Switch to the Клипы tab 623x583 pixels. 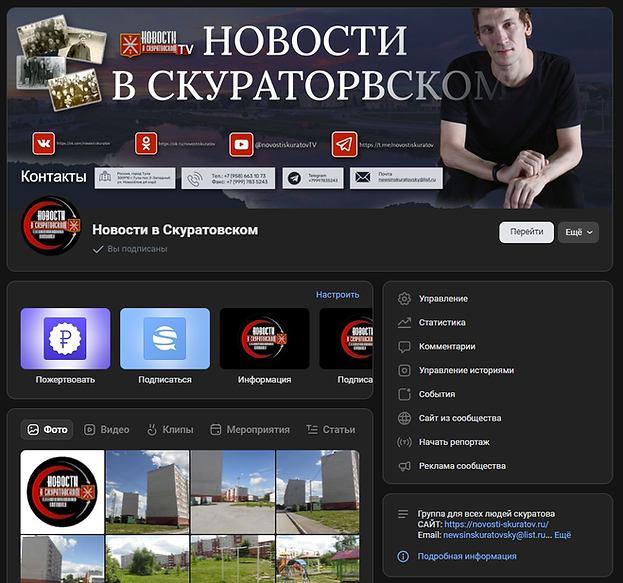point(170,430)
